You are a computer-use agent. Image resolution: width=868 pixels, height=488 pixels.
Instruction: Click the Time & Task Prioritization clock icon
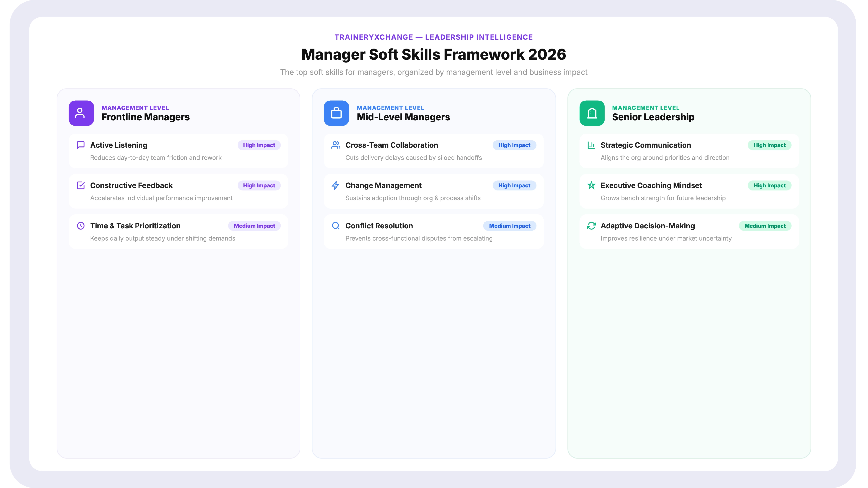(81, 226)
